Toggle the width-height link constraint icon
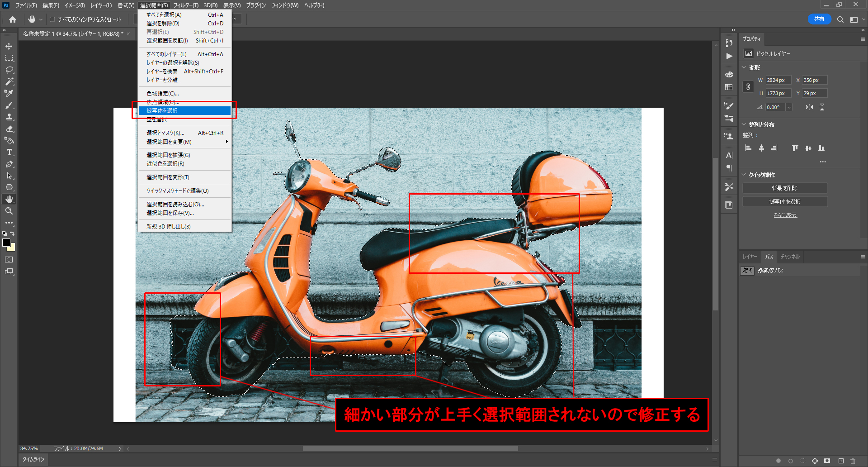 (x=748, y=87)
